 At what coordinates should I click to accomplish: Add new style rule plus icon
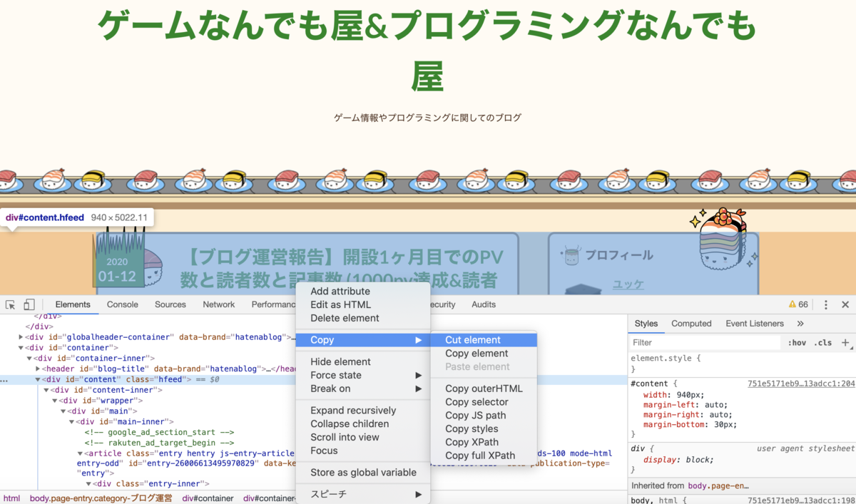click(x=845, y=342)
